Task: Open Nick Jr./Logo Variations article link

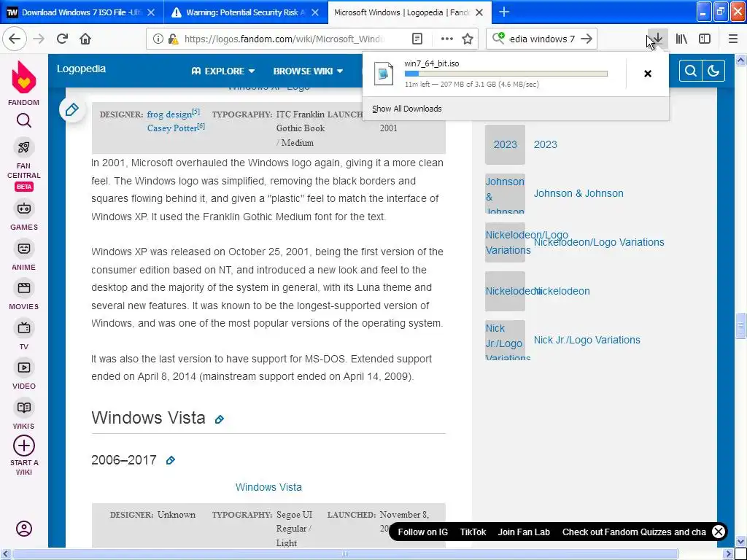Action: point(587,340)
